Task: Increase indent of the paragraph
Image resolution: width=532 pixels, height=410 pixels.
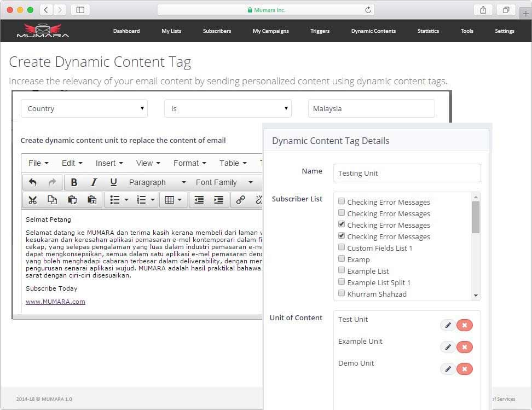Action: [218, 200]
